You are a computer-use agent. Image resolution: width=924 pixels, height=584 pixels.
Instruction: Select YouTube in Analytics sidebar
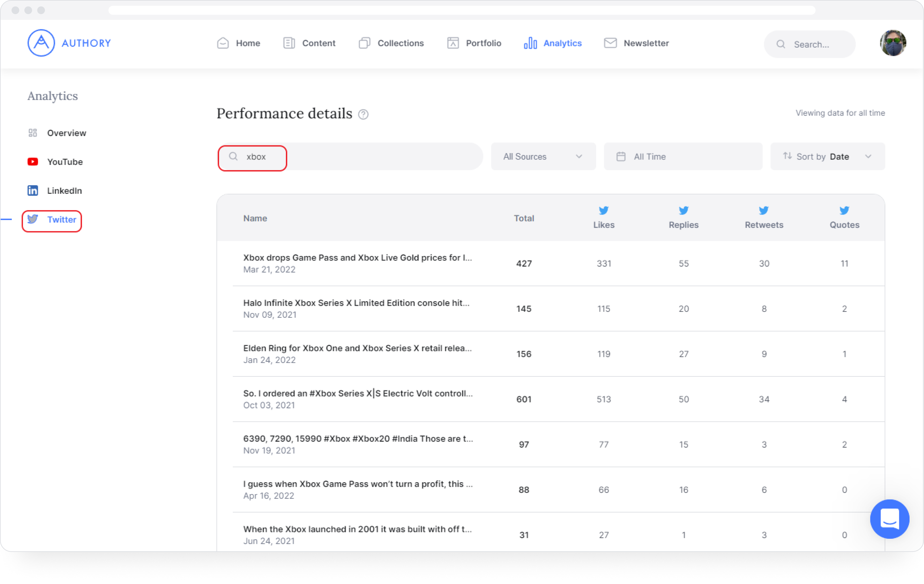pos(65,161)
